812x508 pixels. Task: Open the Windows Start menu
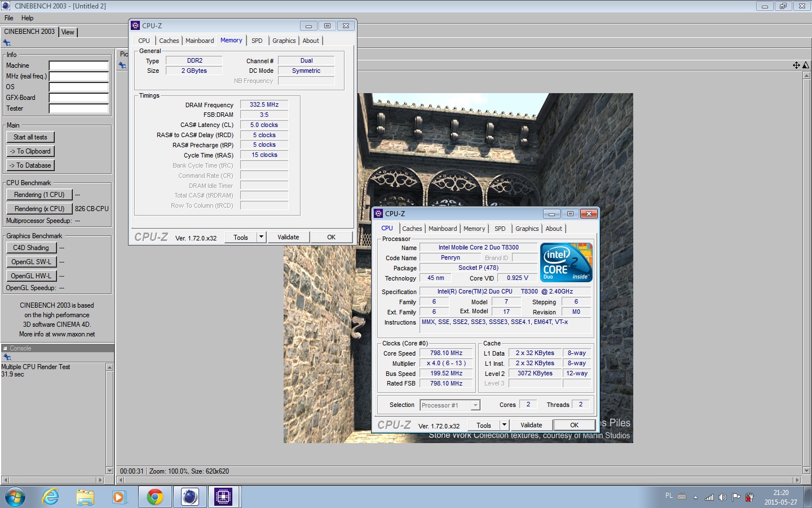point(15,497)
